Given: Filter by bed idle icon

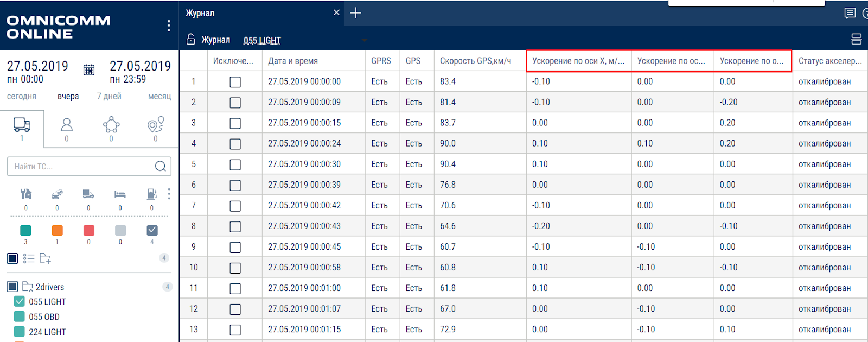Looking at the screenshot, I should (120, 194).
